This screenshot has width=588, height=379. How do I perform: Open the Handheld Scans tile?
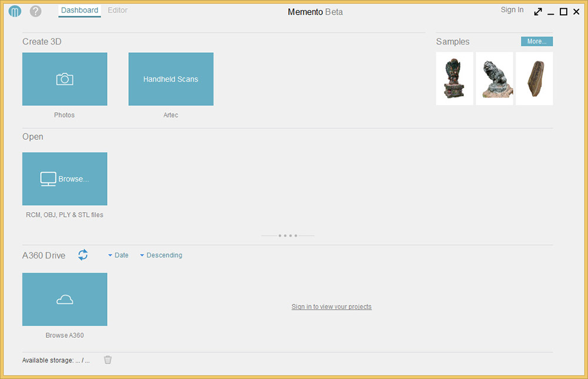171,79
